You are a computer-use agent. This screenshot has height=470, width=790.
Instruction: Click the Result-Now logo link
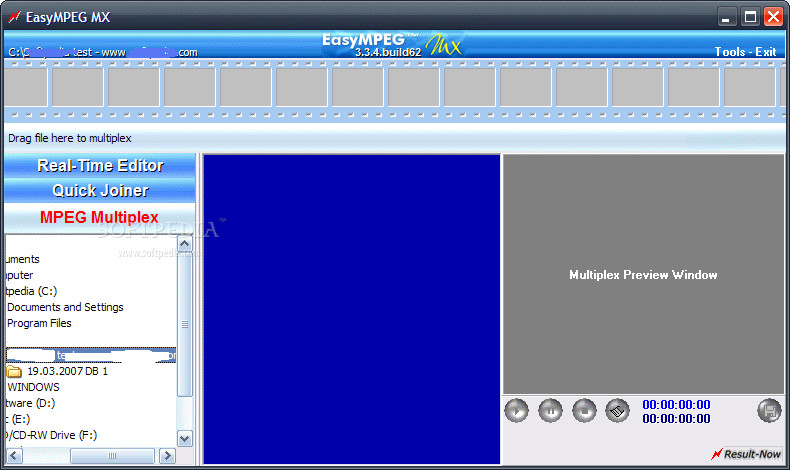click(746, 454)
